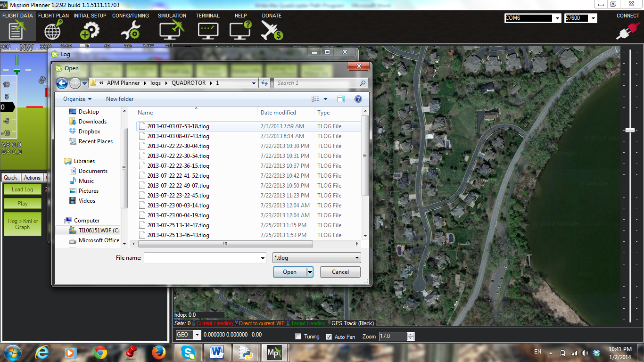Open Desktop in navigation pane
644x362 pixels.
[89, 112]
